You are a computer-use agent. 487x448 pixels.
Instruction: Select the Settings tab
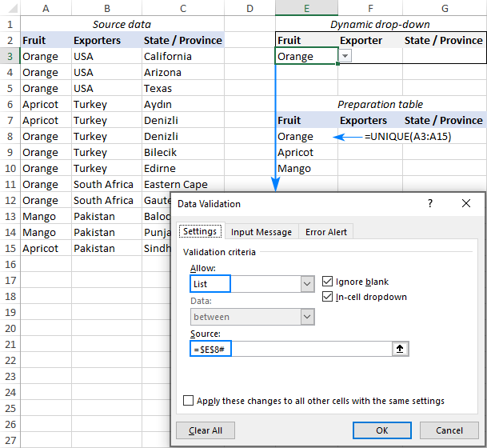click(200, 231)
